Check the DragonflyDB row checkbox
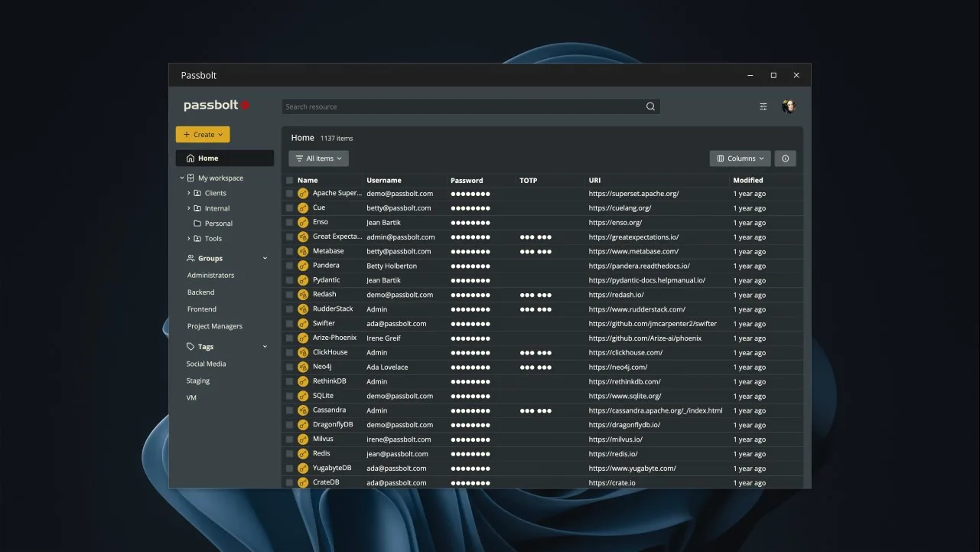 (x=289, y=425)
